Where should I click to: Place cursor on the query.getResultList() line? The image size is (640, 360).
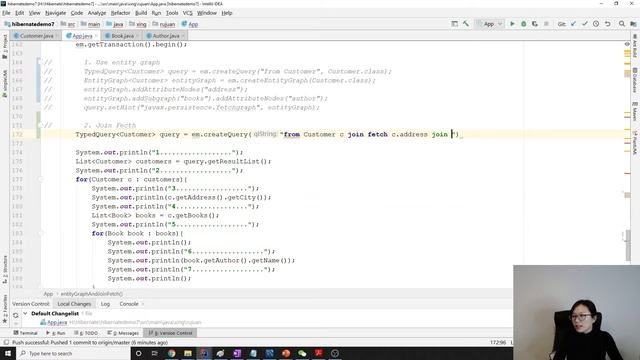(173, 162)
